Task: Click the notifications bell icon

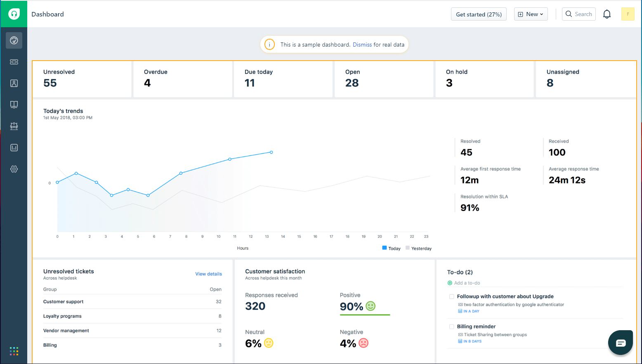Action: (x=607, y=14)
